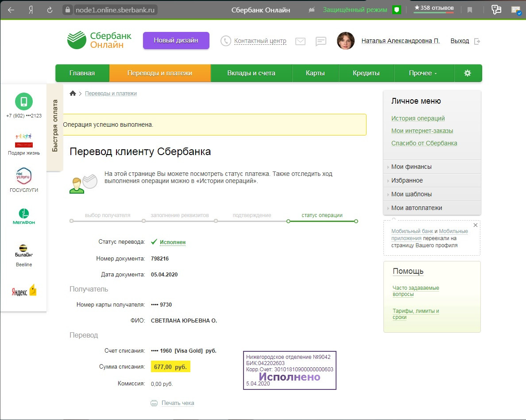
Task: Expand the Мои шаблоны section
Action: (x=432, y=194)
